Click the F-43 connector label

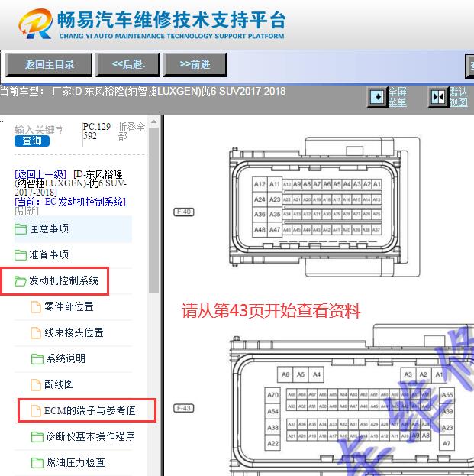coord(183,408)
